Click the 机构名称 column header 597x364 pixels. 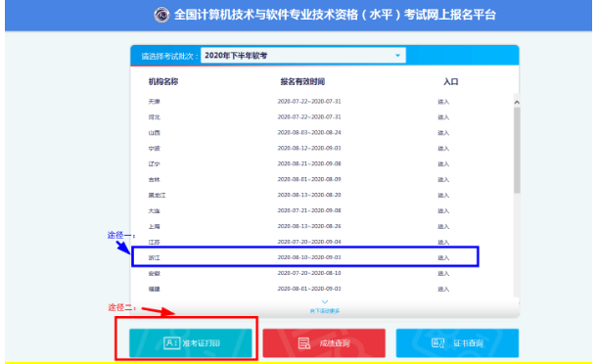point(163,81)
